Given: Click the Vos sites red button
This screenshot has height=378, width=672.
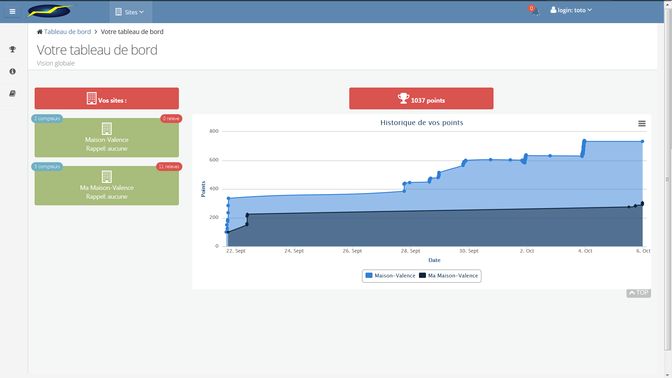Looking at the screenshot, I should click(107, 99).
